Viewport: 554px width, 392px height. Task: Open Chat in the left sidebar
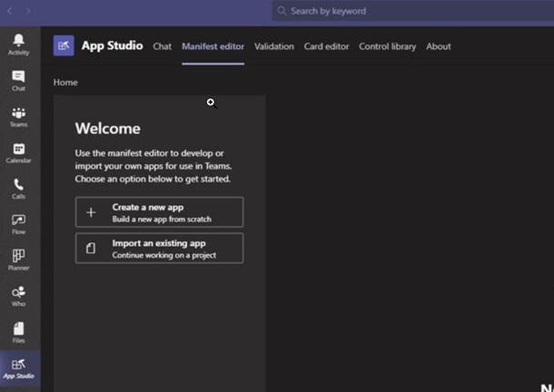[x=19, y=81]
